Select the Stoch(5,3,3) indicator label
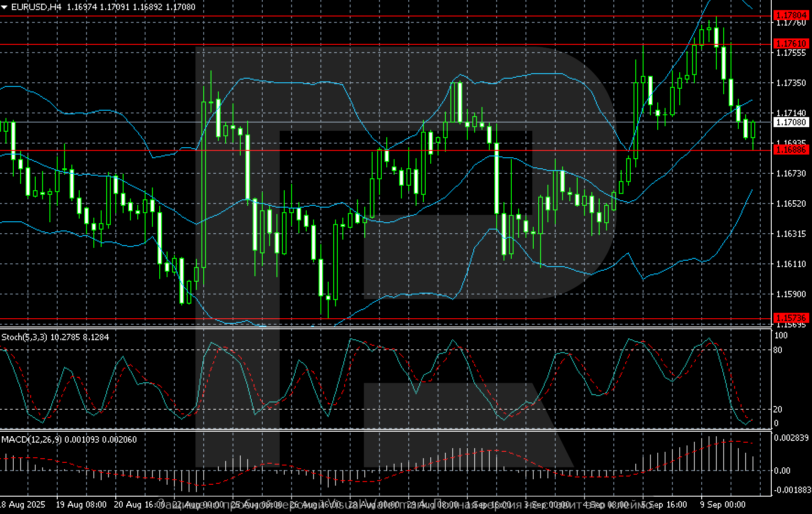 [x=25, y=337]
